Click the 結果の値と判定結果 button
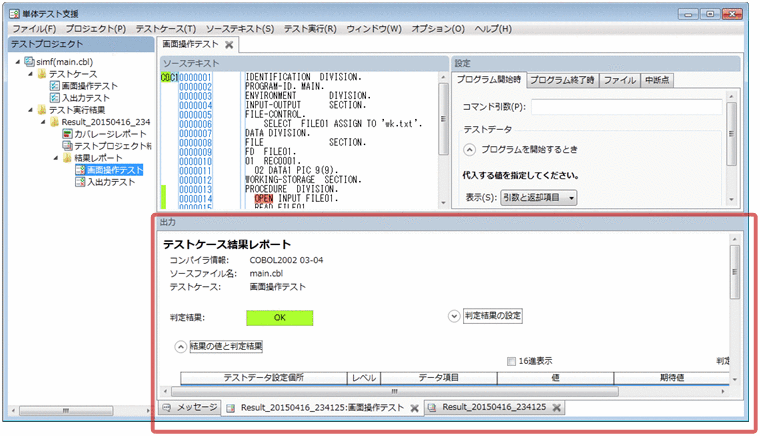 (x=226, y=346)
